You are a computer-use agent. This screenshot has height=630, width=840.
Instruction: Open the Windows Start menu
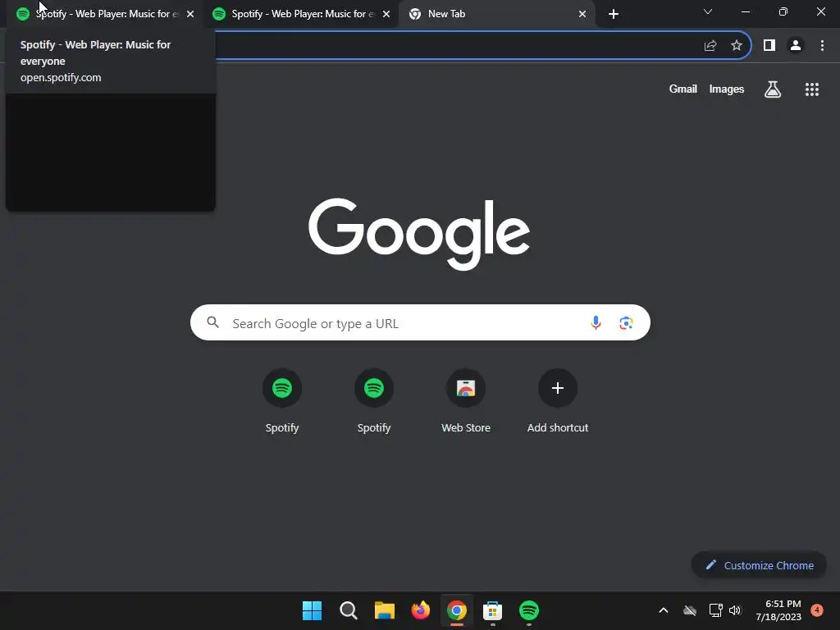313,610
